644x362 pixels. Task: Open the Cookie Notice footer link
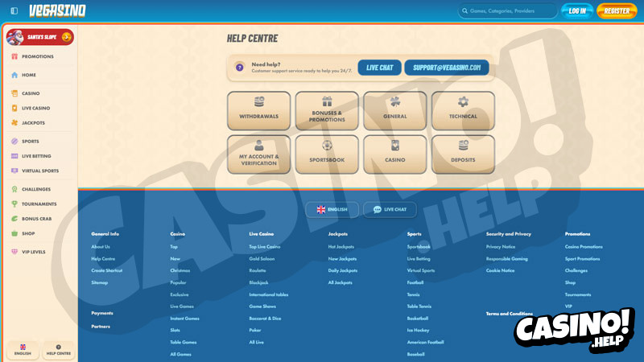[x=500, y=270]
